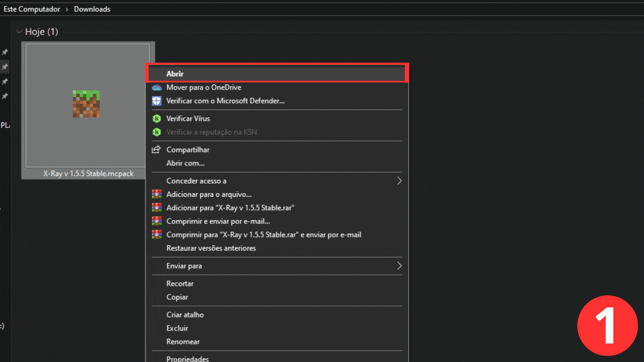644x362 pixels.
Task: Click WinRAR icon beside Comprimir e enviar por e-mail
Action: coord(157,221)
